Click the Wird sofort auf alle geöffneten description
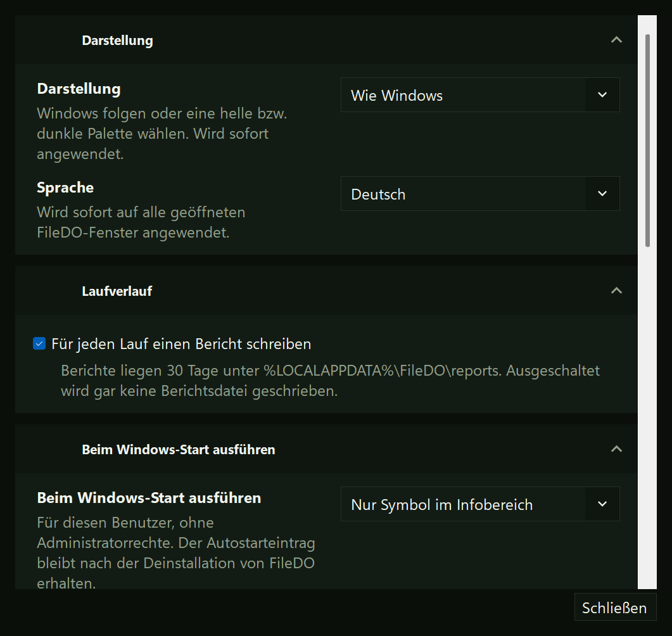This screenshot has height=636, width=672. click(141, 222)
